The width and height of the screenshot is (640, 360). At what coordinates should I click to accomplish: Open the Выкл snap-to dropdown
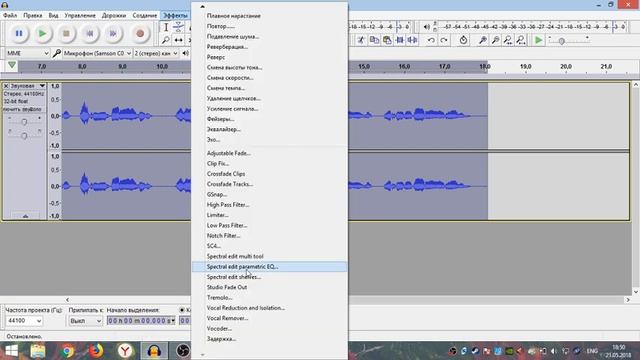(x=85, y=321)
